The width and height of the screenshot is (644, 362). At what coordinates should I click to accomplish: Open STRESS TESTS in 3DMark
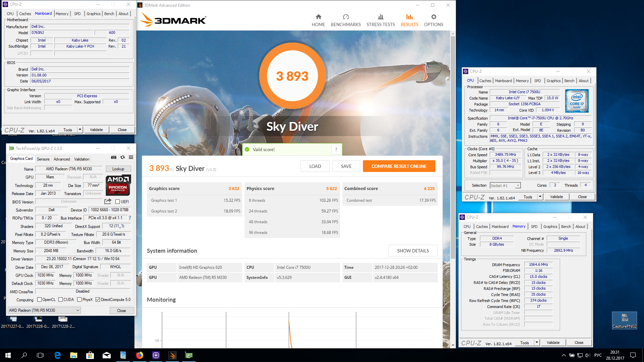tap(381, 20)
